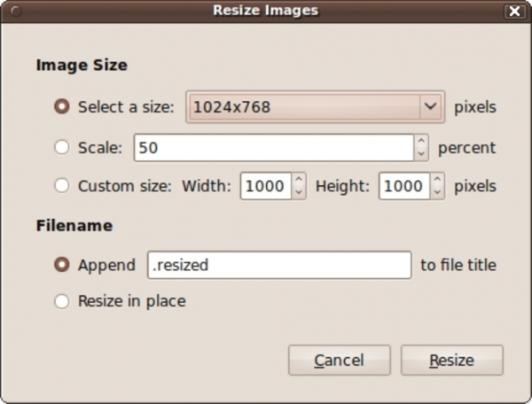This screenshot has width=532, height=404.
Task: Decrement the Width spinner down arrow
Action: (299, 192)
